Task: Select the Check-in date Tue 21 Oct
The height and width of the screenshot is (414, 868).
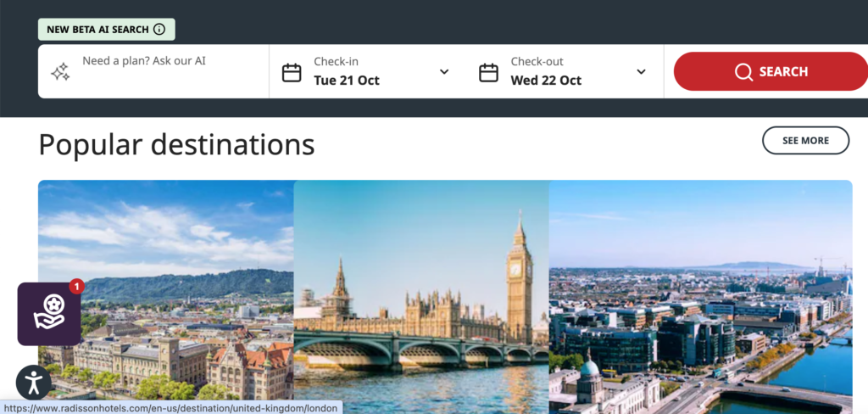Action: click(347, 81)
